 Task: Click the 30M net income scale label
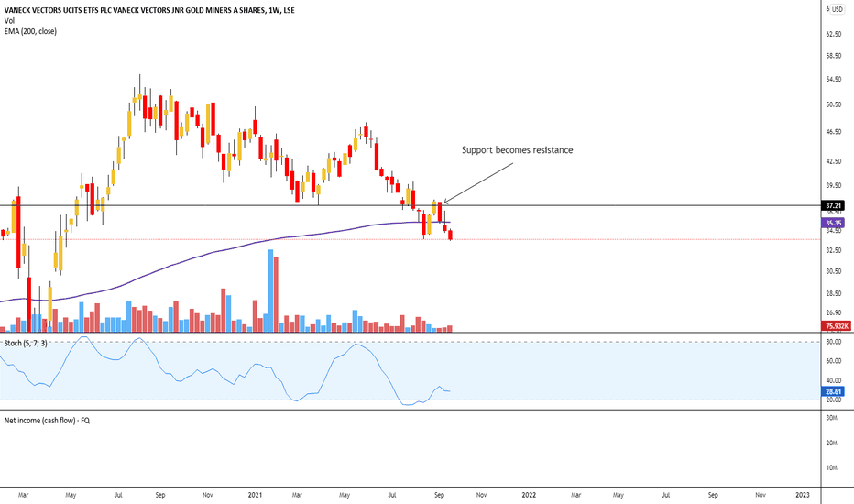coord(832,418)
